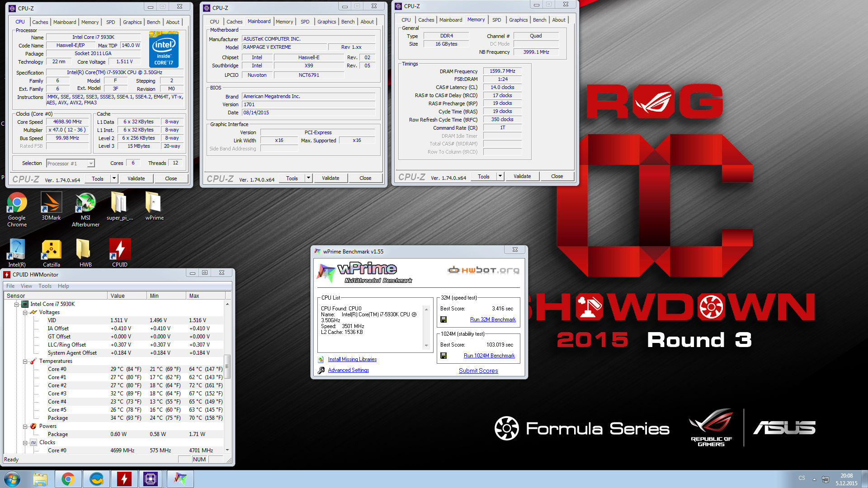Open Windows Explorer from the taskbar
Viewport: 868px width, 488px height.
pyautogui.click(x=40, y=479)
